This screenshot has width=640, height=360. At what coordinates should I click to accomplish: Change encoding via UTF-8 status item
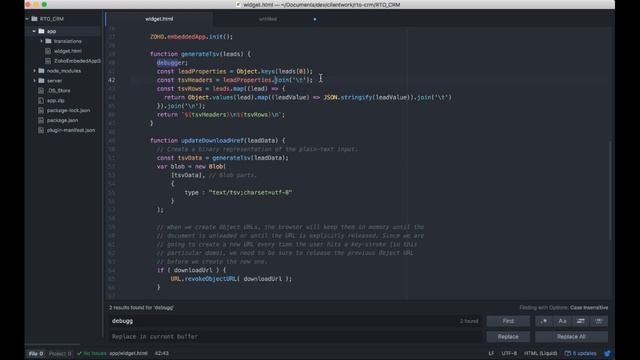pos(509,353)
